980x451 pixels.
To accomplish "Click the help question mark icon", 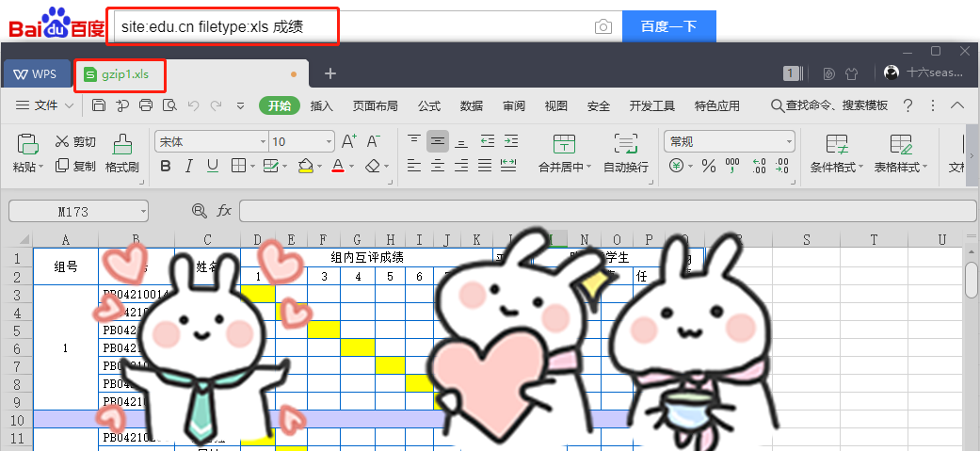I will [x=908, y=105].
